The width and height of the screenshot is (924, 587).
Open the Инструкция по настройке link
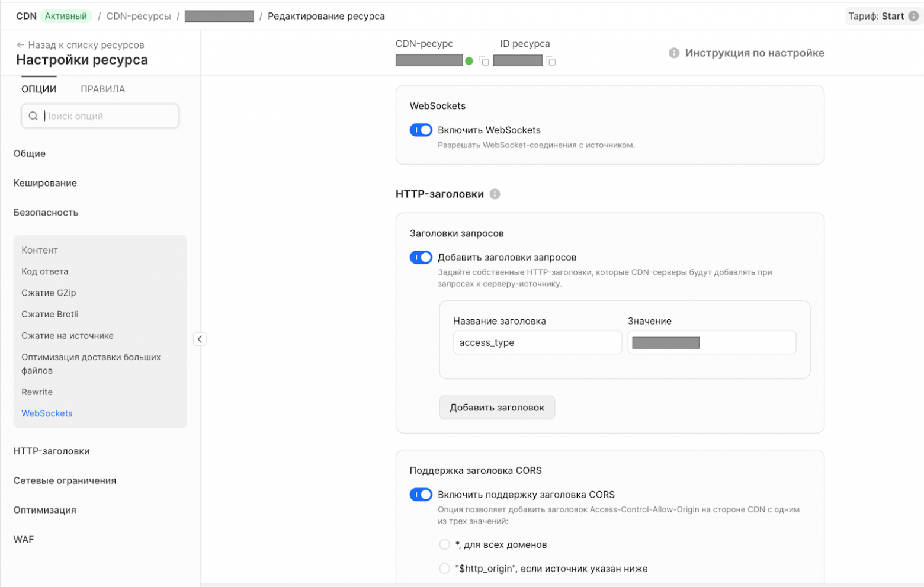click(x=754, y=53)
